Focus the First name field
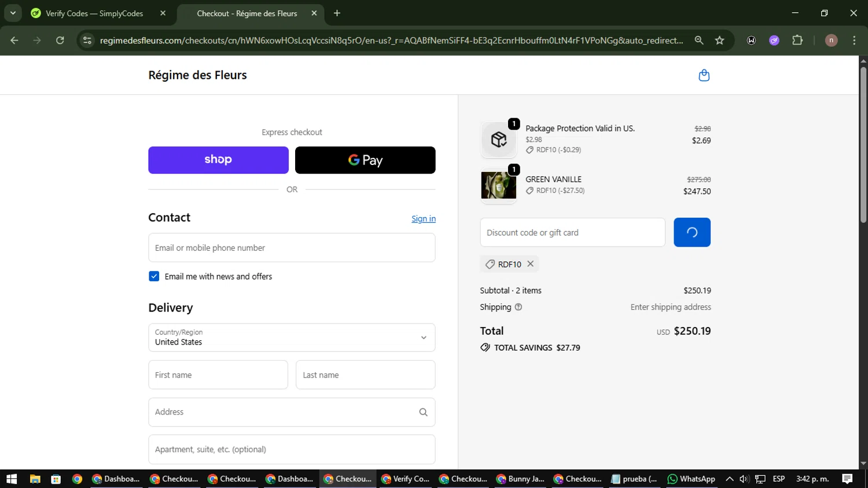This screenshot has width=868, height=488. (x=218, y=375)
